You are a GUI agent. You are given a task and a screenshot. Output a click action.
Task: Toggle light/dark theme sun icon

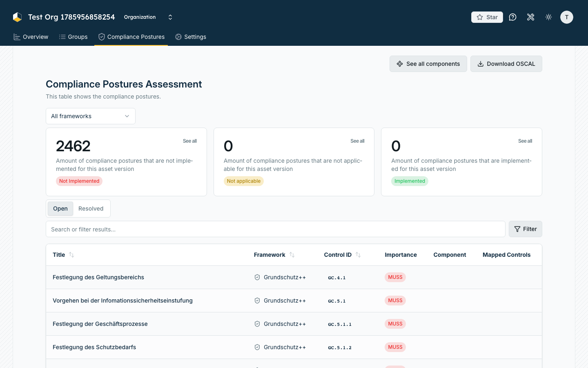(x=549, y=17)
